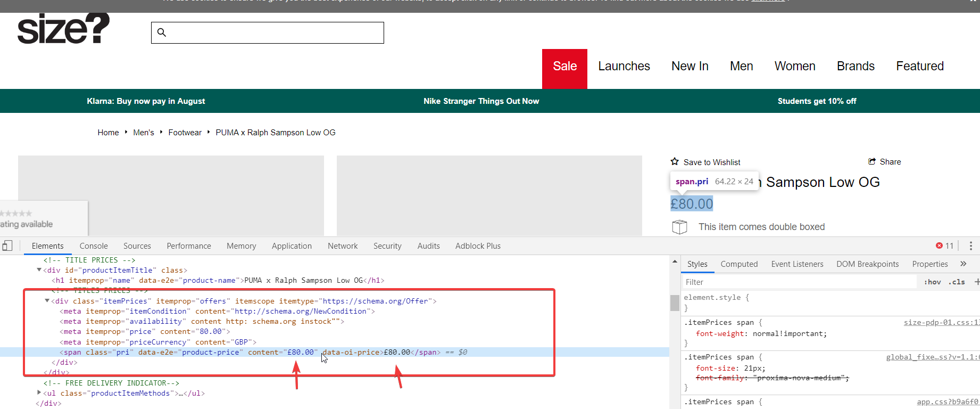Open the Men menu item
Image resolution: width=980 pixels, height=409 pixels.
click(741, 66)
